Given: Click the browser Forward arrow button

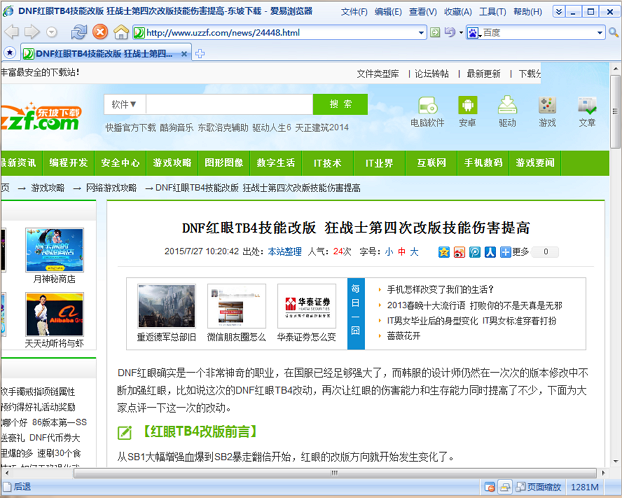Looking at the screenshot, I should click(32, 32).
